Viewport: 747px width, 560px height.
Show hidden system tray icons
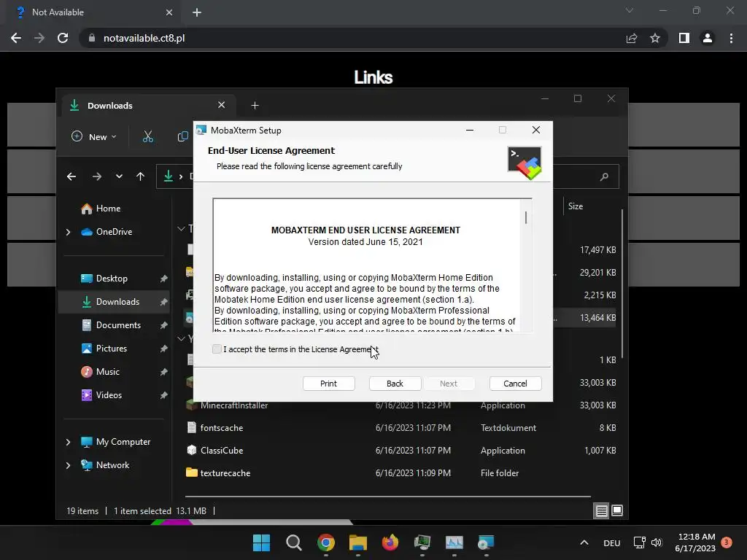pos(584,542)
